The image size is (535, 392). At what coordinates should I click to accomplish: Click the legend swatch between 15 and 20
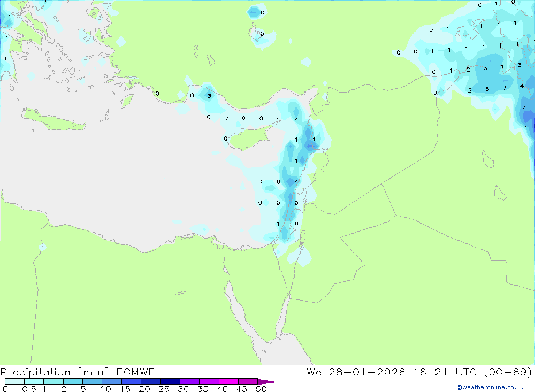[131, 381]
